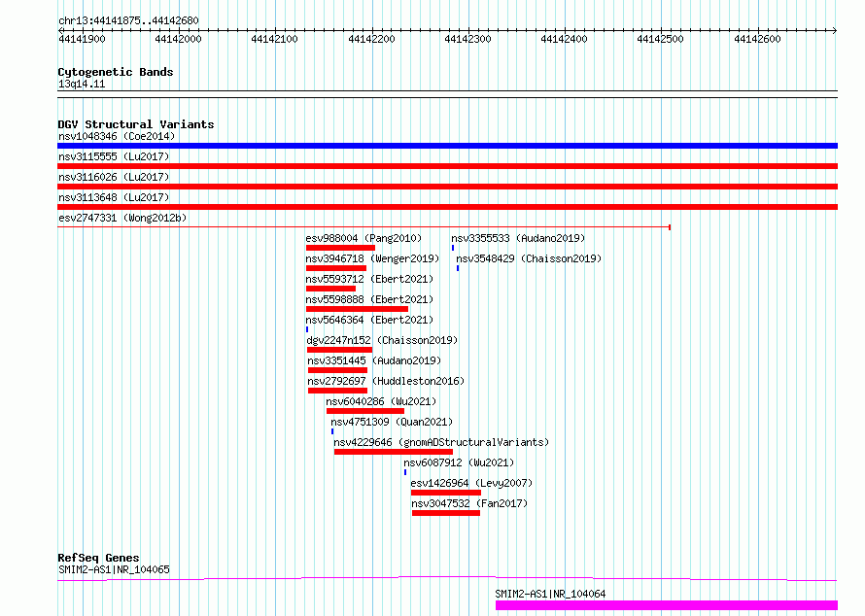Click the nsv3548429 (Chaisson2019) label
865x616 pixels.
tap(529, 258)
